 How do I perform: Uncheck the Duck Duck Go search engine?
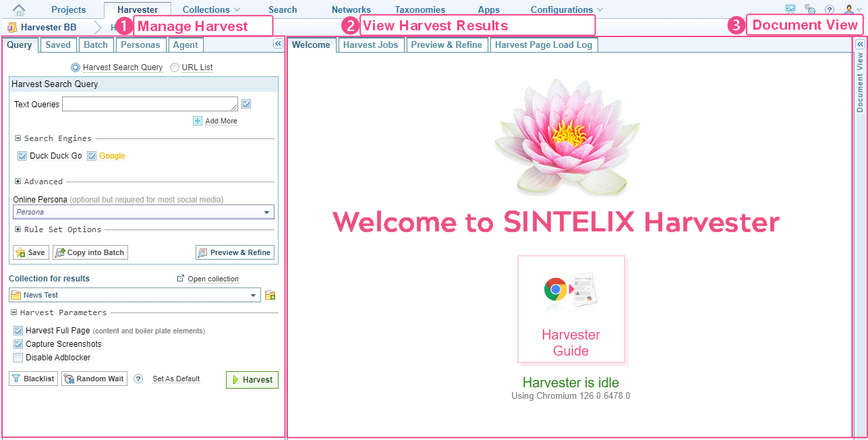pyautogui.click(x=22, y=156)
